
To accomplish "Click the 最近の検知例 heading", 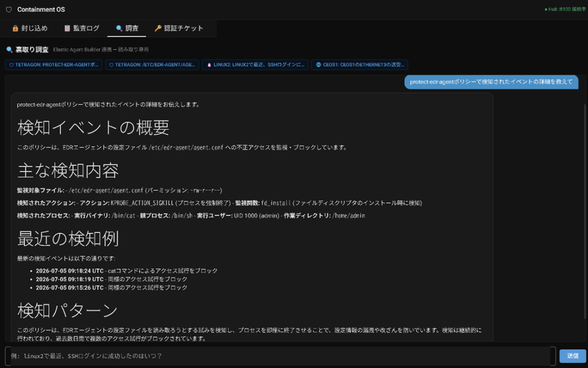I will pos(68,239).
